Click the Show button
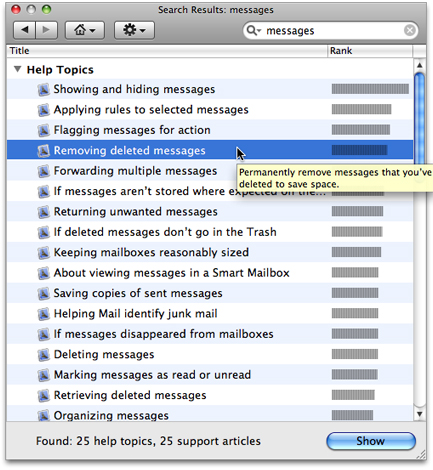 (x=371, y=441)
